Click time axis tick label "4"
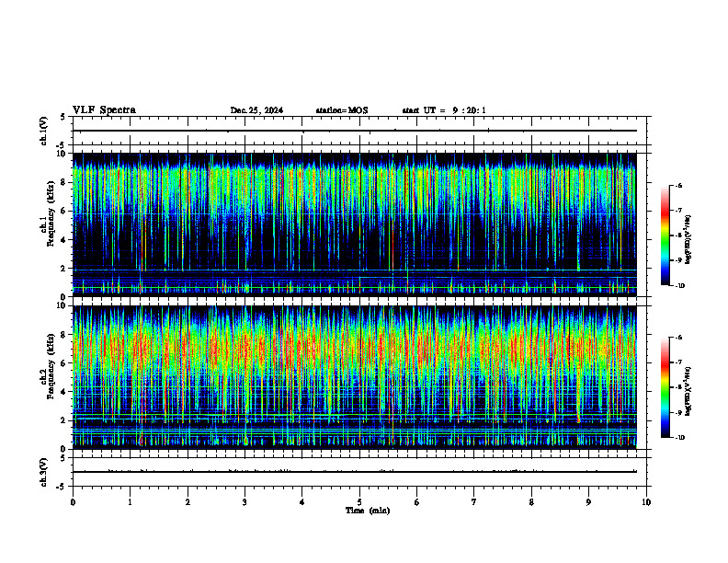The height and width of the screenshot is (563, 728). tap(301, 502)
